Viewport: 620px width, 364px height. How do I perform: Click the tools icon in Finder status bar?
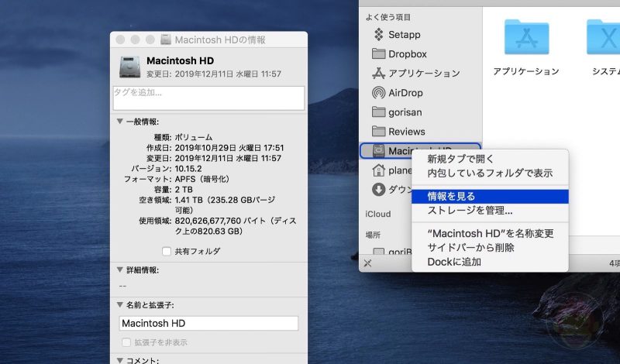[x=367, y=263]
